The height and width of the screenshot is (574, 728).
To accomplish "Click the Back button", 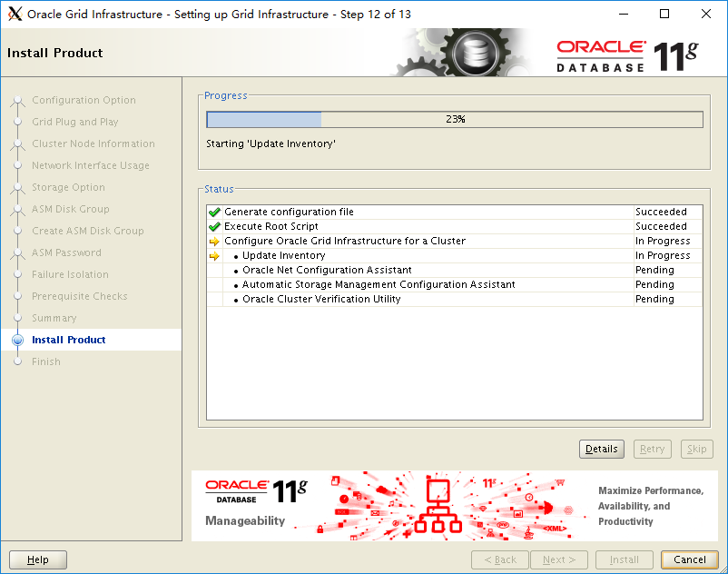I will (x=500, y=559).
